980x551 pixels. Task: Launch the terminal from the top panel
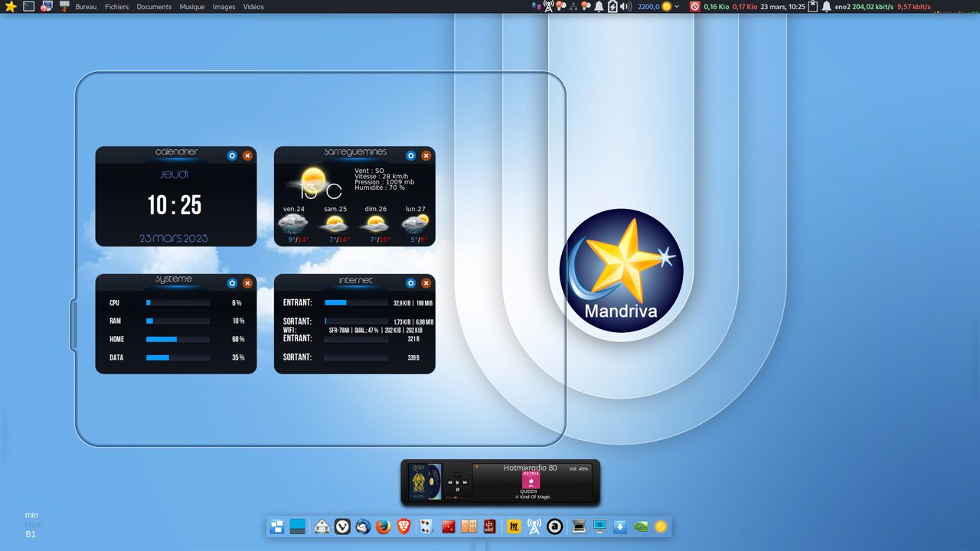coord(29,6)
